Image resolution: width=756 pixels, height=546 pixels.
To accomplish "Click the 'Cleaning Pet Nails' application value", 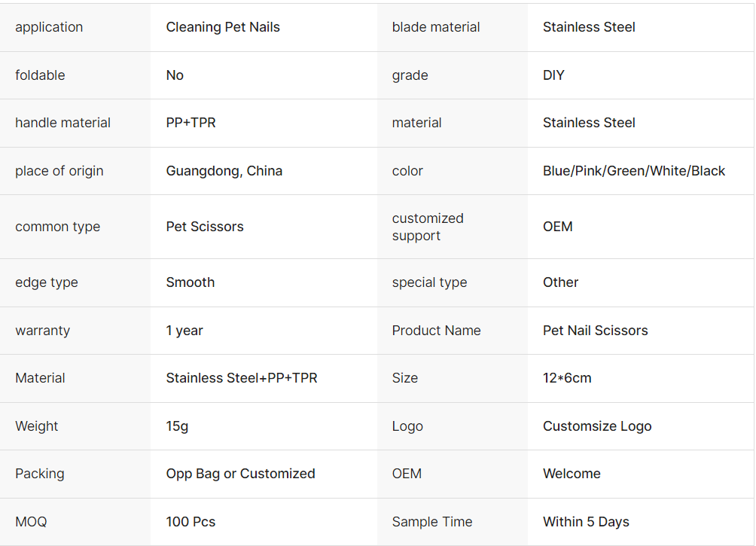I will pos(223,27).
